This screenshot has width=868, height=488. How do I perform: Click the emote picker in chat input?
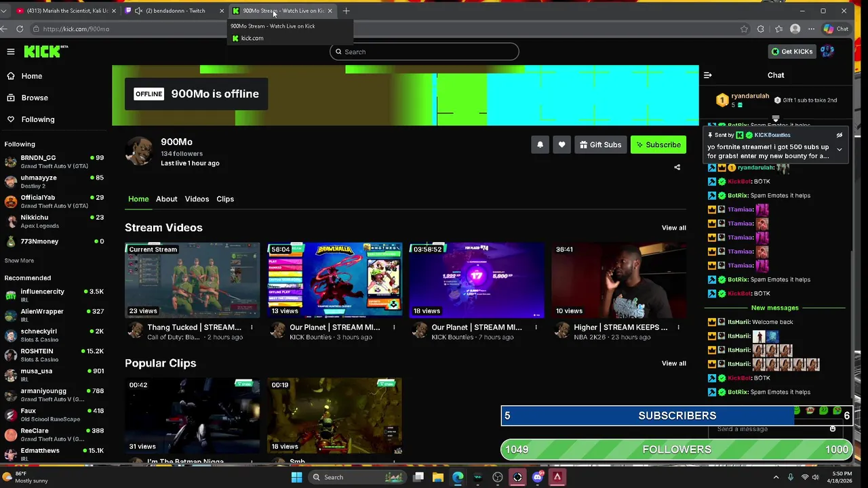tap(833, 429)
